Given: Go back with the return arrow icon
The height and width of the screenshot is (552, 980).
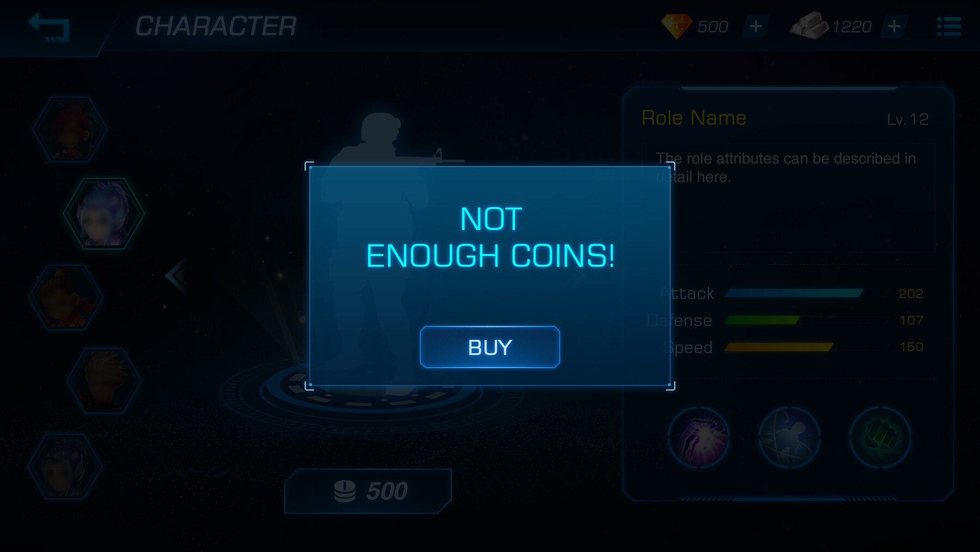Looking at the screenshot, I should pos(49,27).
